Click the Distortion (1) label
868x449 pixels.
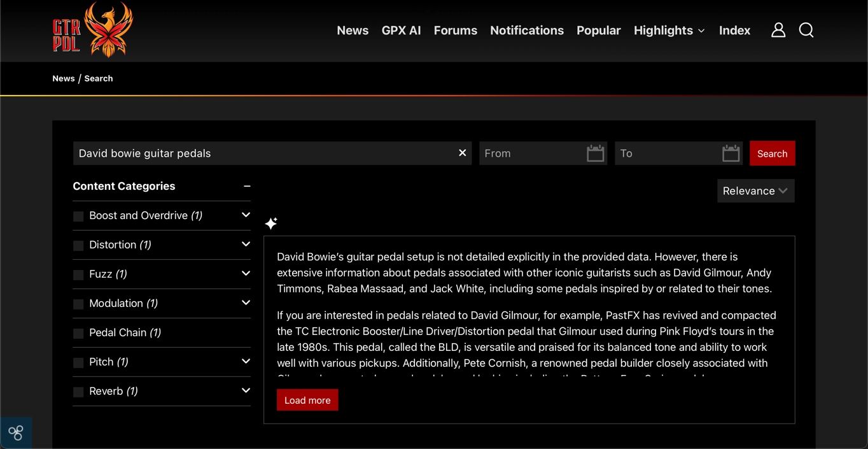coord(120,245)
